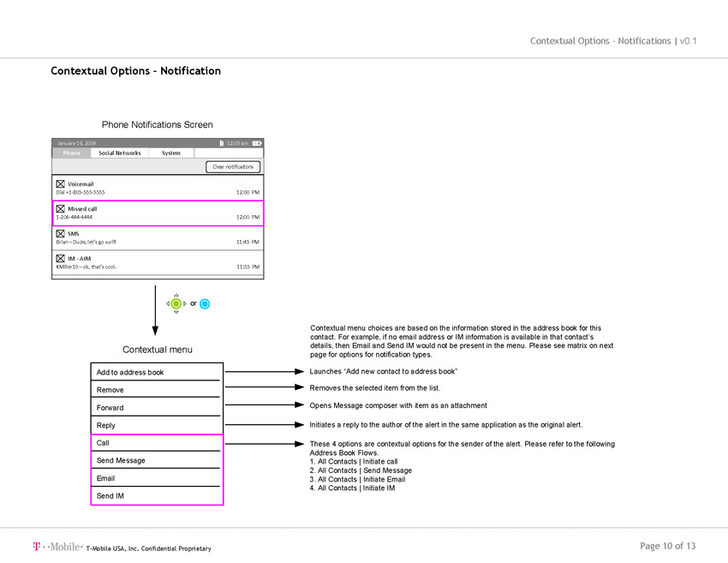The height and width of the screenshot is (563, 728).
Task: Click Removes the selected item description
Action: [374, 388]
